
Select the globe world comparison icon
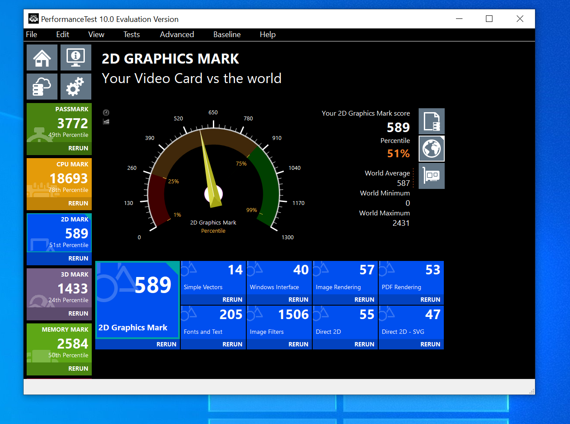click(431, 149)
